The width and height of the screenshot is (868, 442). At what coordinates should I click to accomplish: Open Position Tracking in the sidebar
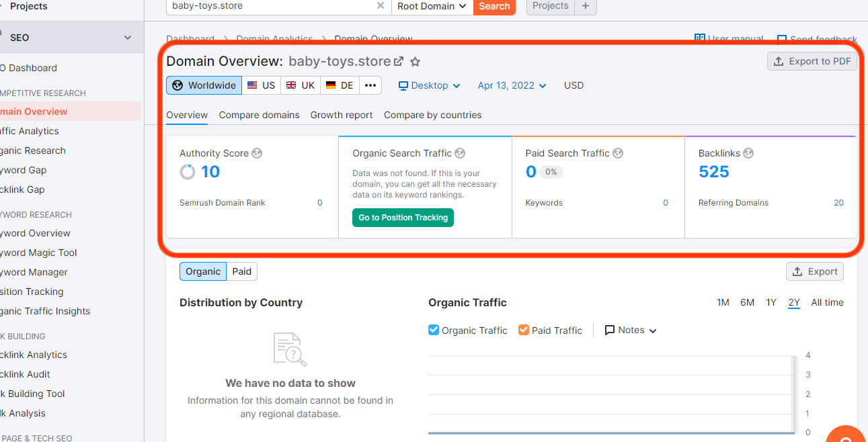32,292
